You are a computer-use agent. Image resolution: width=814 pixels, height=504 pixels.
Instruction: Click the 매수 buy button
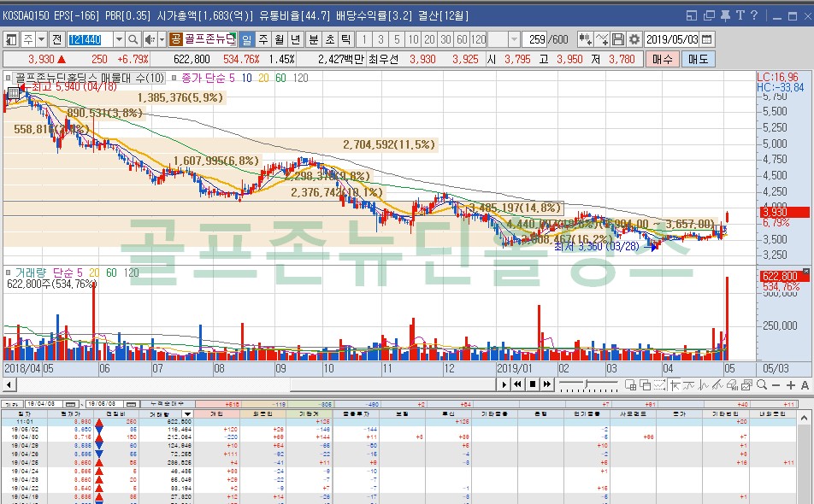[x=663, y=59]
